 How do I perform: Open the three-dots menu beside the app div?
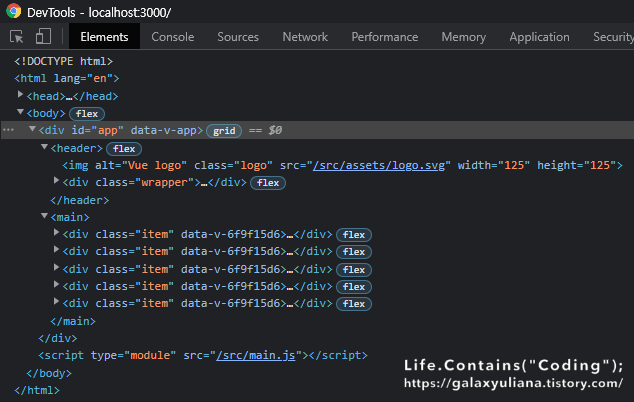pyautogui.click(x=8, y=130)
